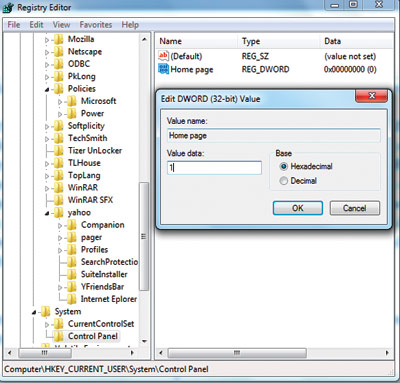The width and height of the screenshot is (400, 383).
Task: Open the Favorites menu
Action: 96,25
